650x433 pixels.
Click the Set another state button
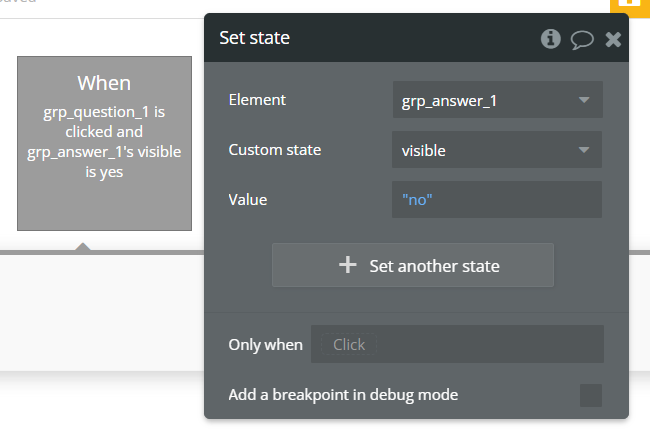coord(413,265)
